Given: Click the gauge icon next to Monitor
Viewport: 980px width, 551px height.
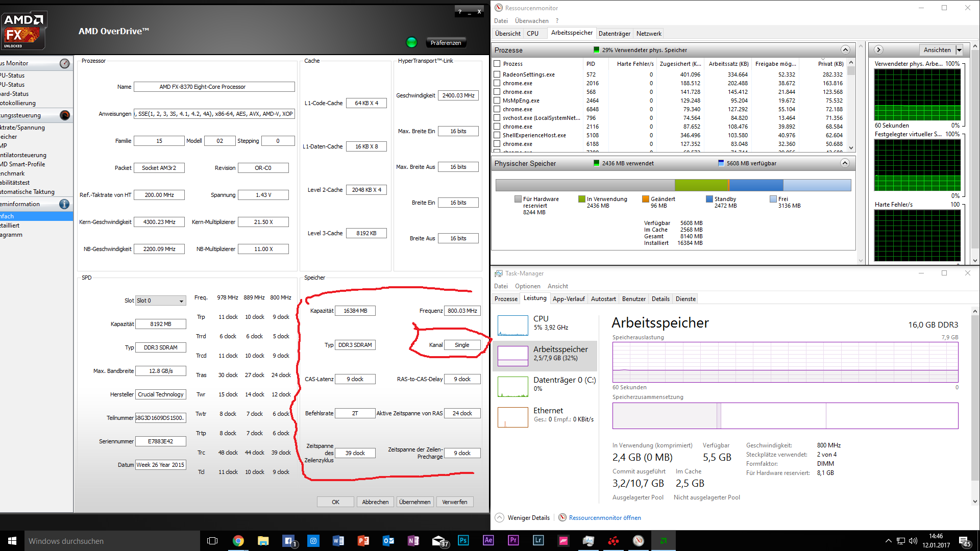Looking at the screenshot, I should pos(65,63).
